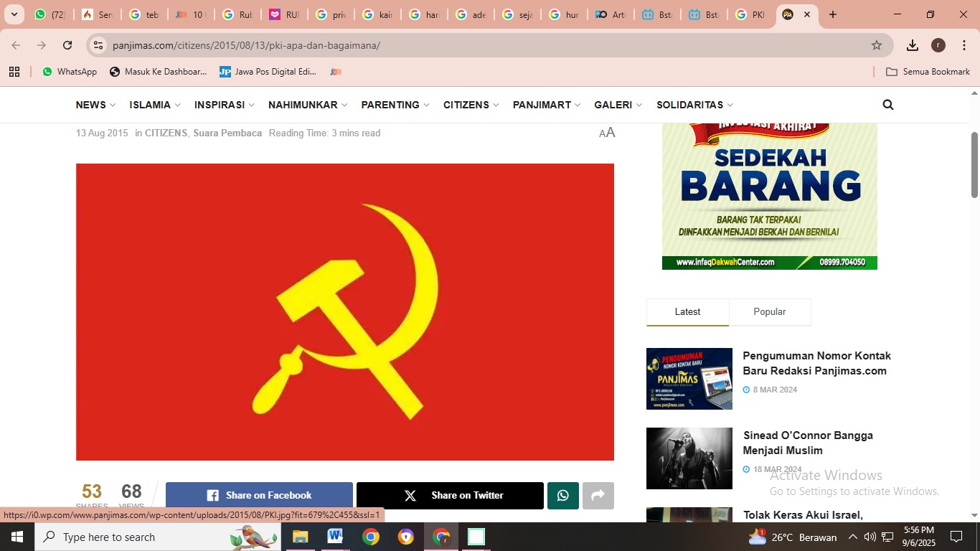Open Chrome downloads icon
Screen dimensions: 980x551
pyautogui.click(x=913, y=45)
